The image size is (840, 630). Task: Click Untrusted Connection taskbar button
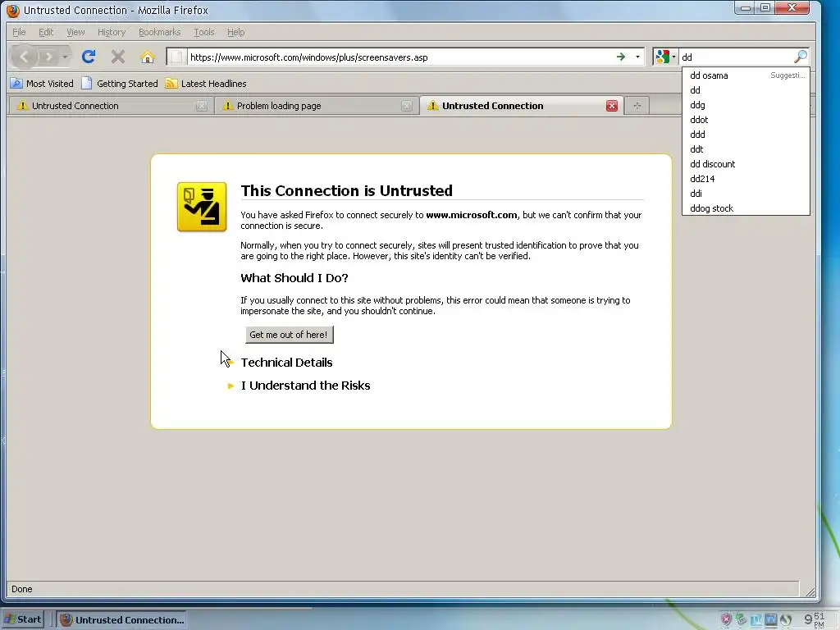coord(121,620)
